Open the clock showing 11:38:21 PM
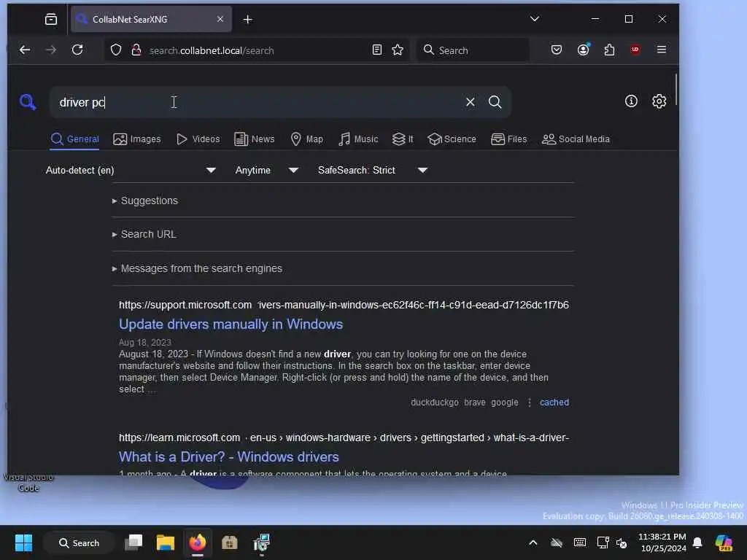 click(x=662, y=542)
